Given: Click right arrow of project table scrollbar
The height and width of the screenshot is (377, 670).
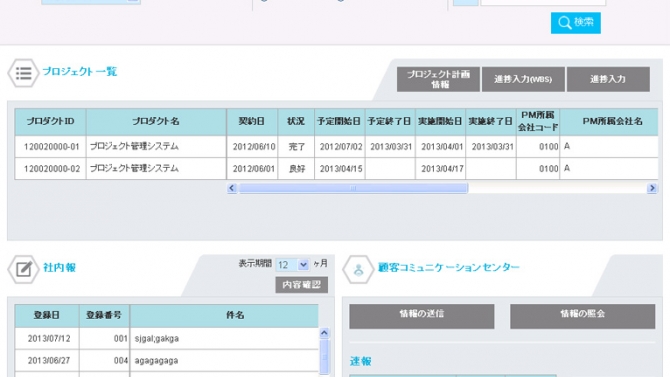Looking at the screenshot, I should pos(652,188).
